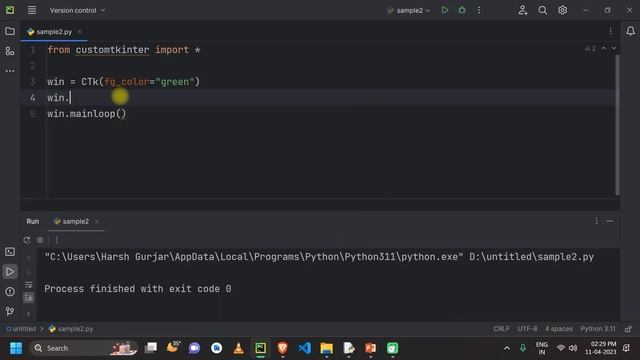Stop the running process
This screenshot has width=640, height=360.
coord(40,240)
